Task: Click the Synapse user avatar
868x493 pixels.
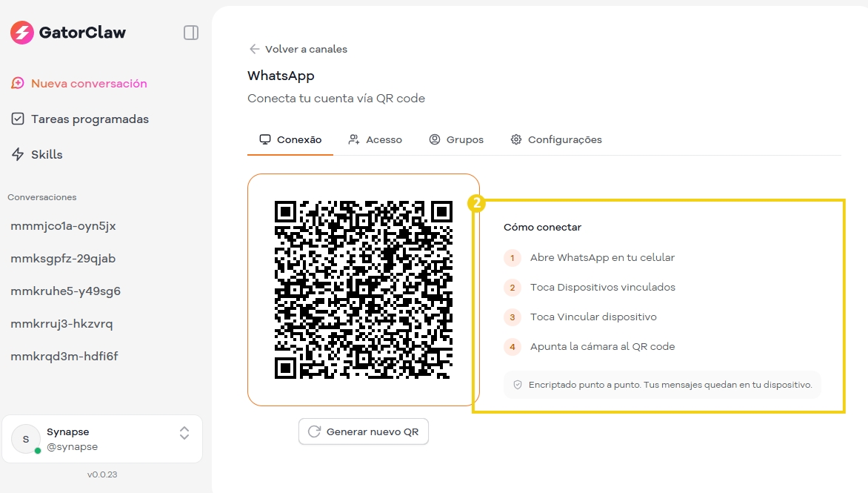Action: tap(26, 439)
